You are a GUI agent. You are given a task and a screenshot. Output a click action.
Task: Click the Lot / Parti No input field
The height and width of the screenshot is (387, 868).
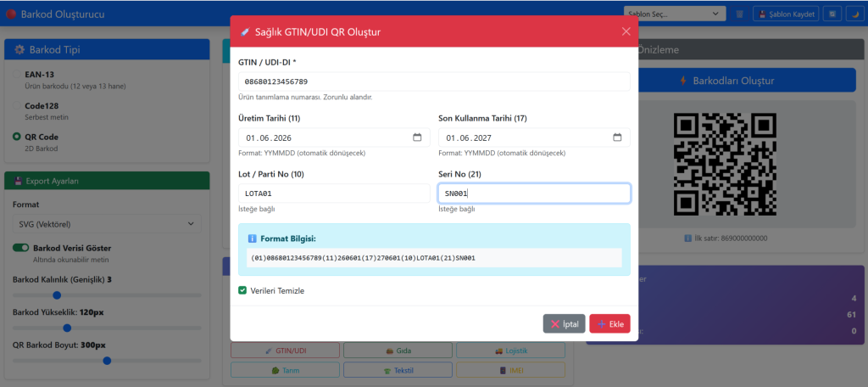[x=334, y=193]
